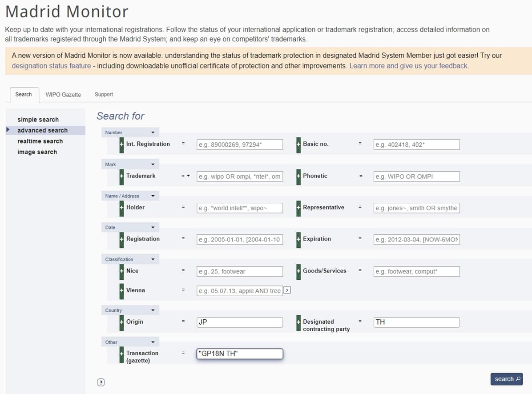Image resolution: width=532 pixels, height=394 pixels.
Task: Add another Trademark search field via plus icon
Action: click(121, 176)
